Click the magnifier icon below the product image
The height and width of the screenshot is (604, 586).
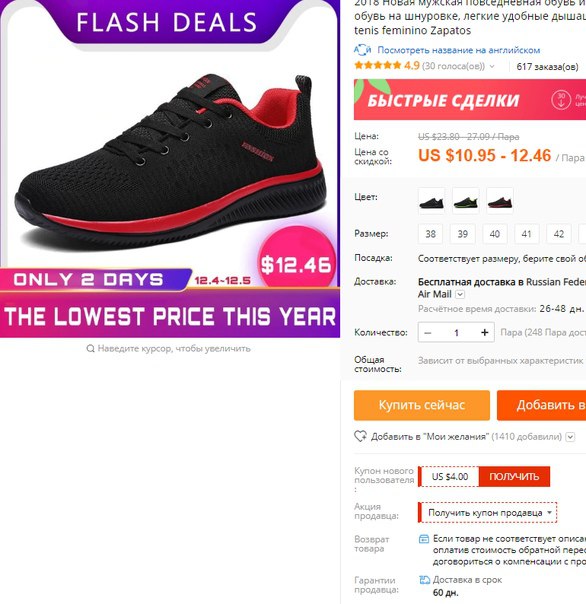point(91,349)
